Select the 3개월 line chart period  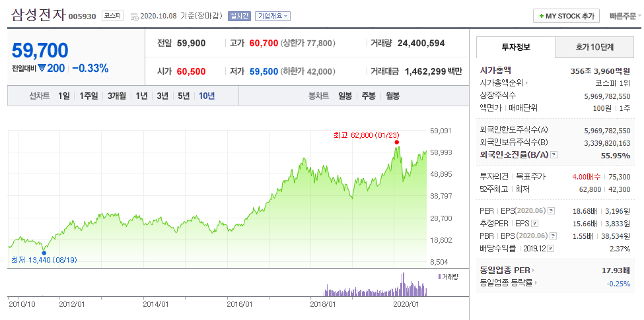117,96
